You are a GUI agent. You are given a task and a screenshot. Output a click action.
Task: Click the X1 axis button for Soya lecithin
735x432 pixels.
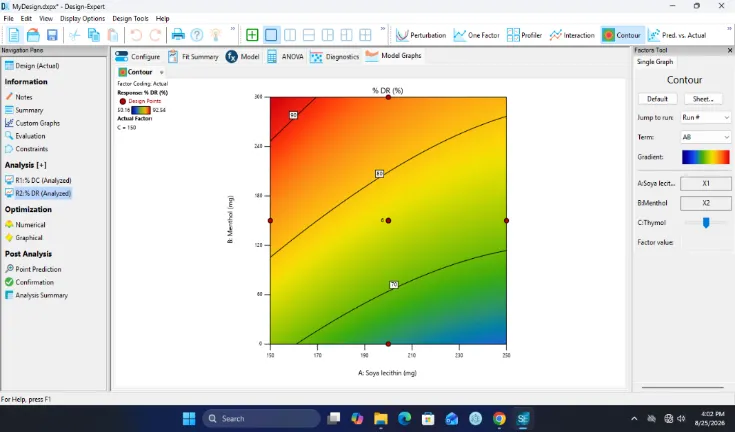[x=705, y=184]
